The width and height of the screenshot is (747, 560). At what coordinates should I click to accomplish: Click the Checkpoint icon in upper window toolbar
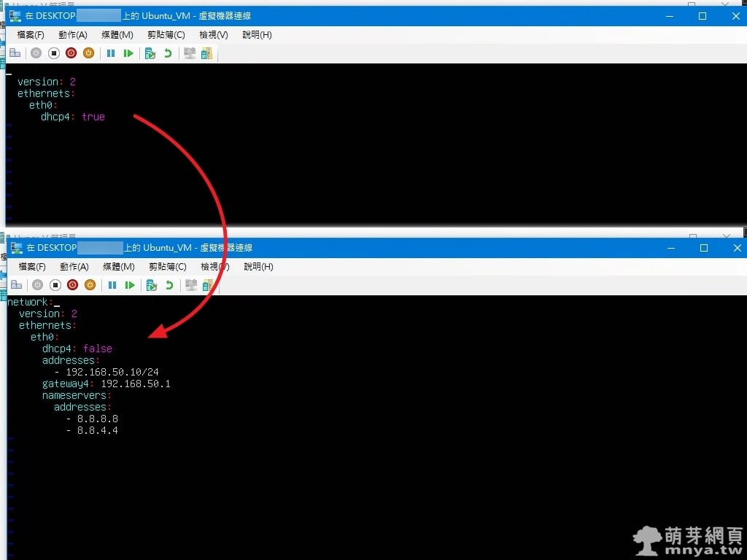150,53
